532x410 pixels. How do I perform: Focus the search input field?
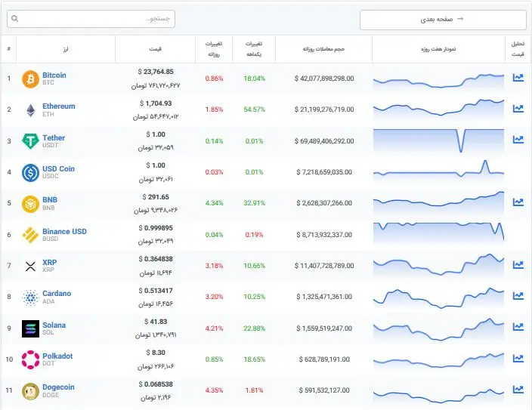coord(91,19)
